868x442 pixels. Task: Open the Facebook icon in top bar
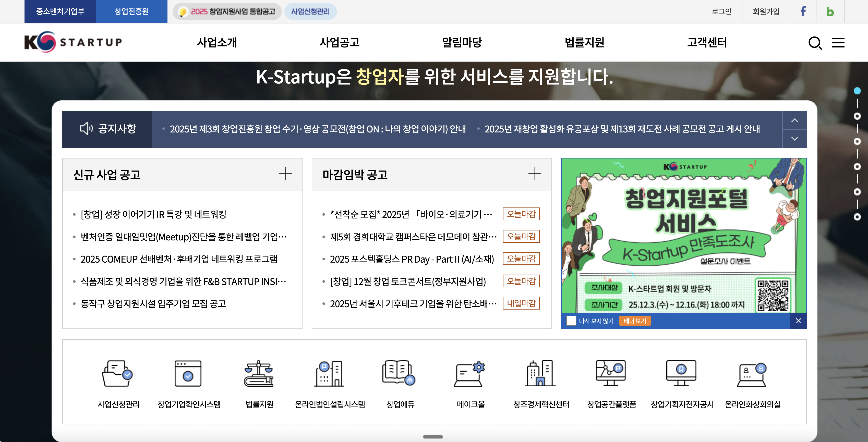click(x=803, y=11)
